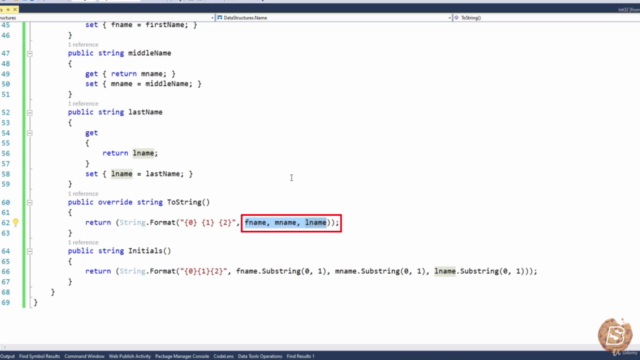Click the 'set' keyword on line 58
Screen dimensions: 640x360
click(91, 174)
